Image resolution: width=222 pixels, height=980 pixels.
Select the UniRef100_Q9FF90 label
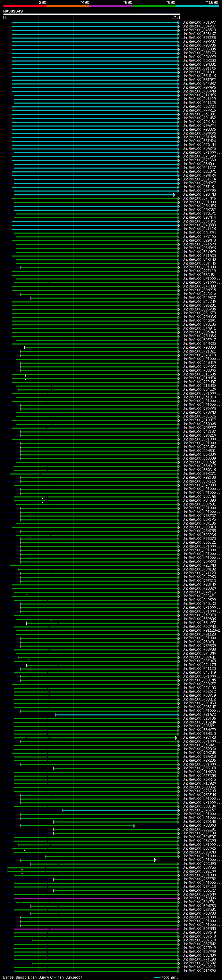pyautogui.click(x=199, y=191)
